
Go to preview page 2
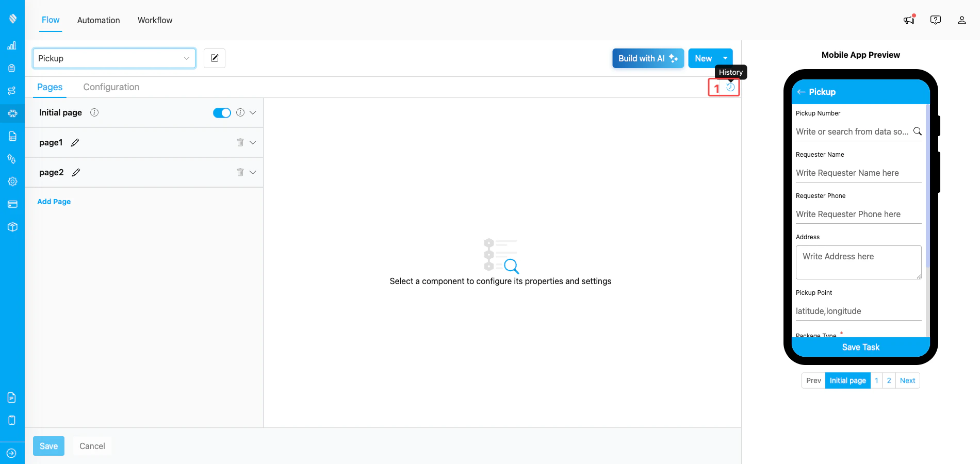[889, 380]
